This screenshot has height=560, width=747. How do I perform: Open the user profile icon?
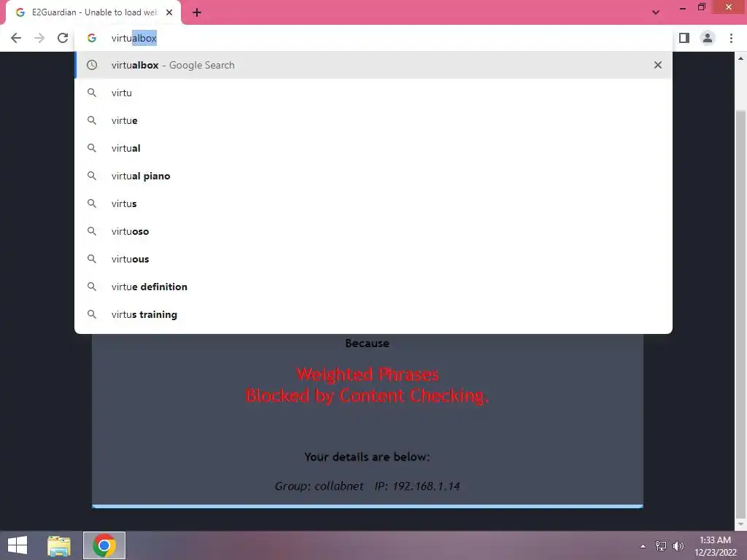(x=708, y=38)
